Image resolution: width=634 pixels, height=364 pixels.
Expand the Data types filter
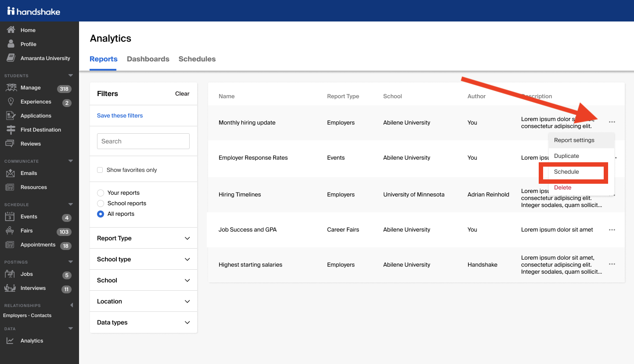144,322
